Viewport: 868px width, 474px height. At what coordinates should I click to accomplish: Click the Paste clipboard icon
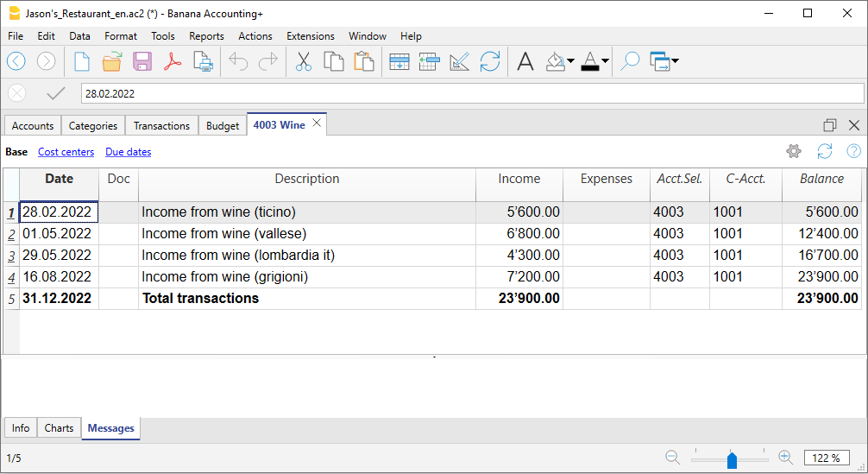(x=364, y=61)
